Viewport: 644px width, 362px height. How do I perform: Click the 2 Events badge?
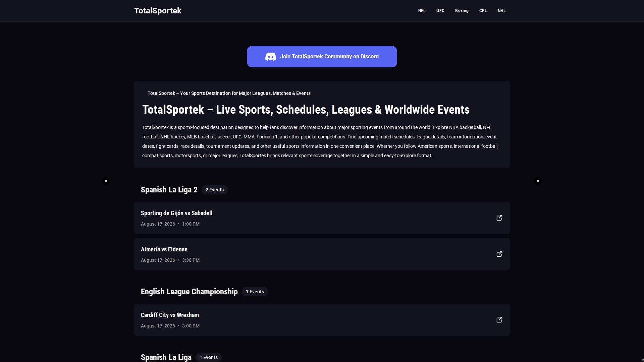point(215,190)
